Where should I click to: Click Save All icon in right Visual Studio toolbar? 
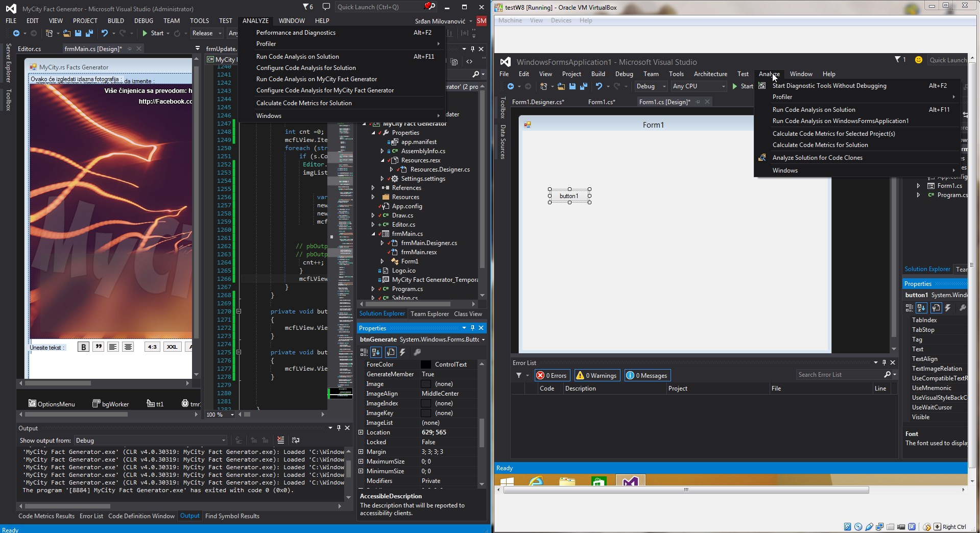[583, 86]
